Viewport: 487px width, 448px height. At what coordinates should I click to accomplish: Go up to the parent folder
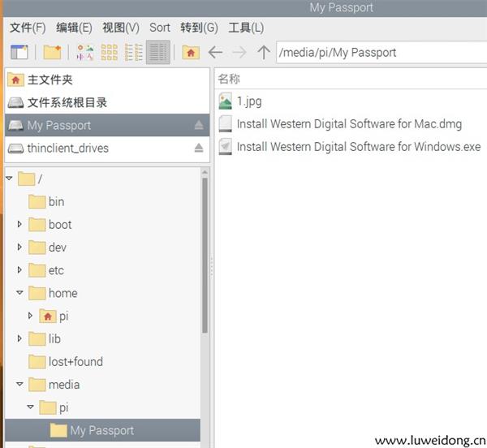coord(263,53)
